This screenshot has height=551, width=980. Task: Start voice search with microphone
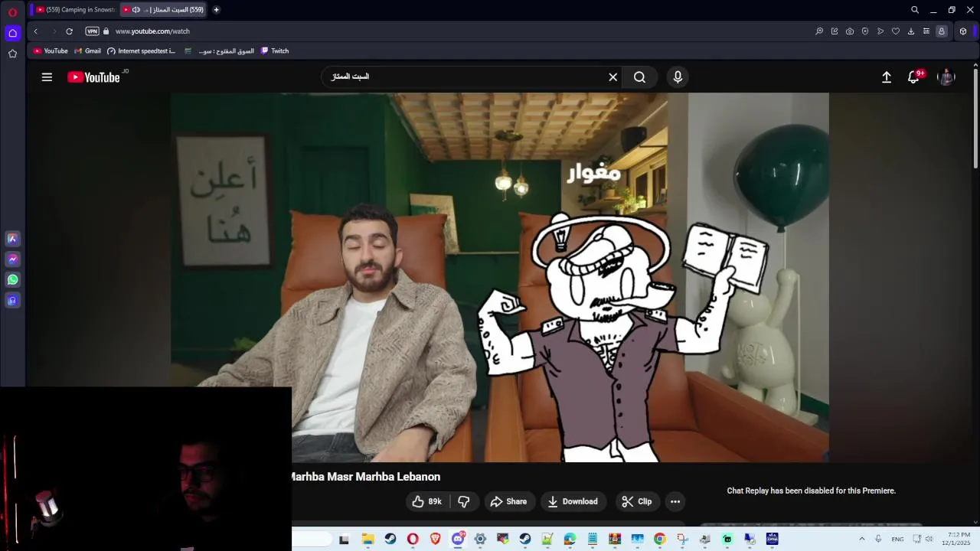[678, 77]
